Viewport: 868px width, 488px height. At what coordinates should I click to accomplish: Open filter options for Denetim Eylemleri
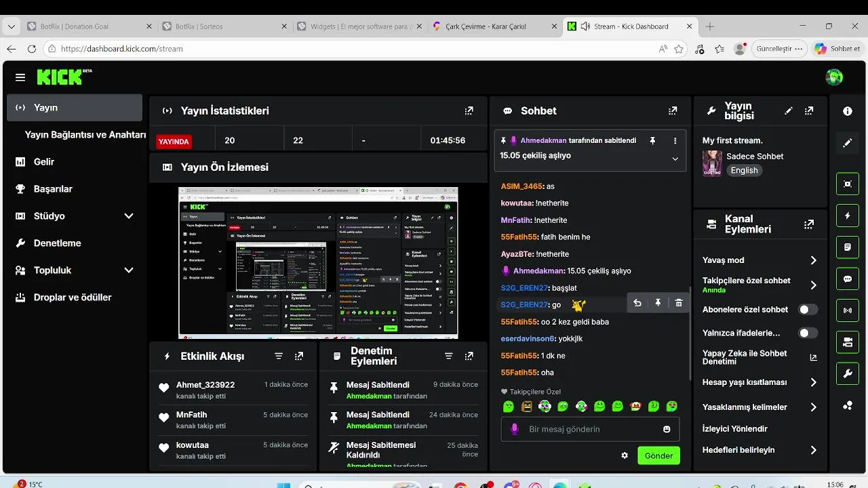(448, 356)
